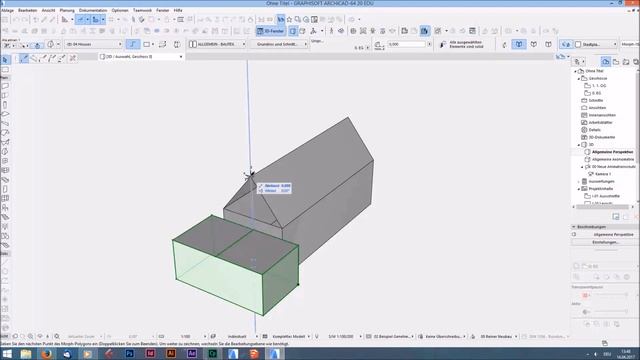Collapse the Projektinhalte tree node

click(579, 189)
